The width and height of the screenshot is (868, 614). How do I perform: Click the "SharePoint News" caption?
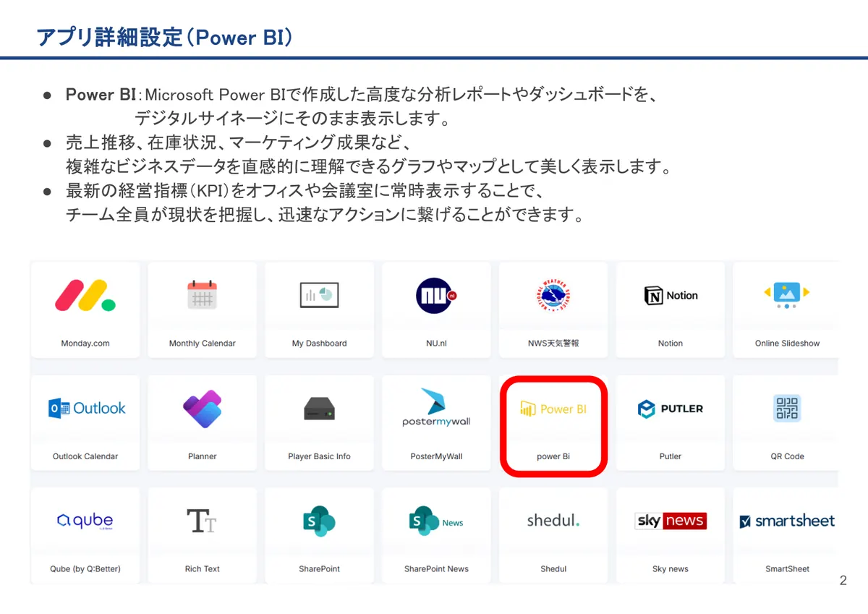436,569
